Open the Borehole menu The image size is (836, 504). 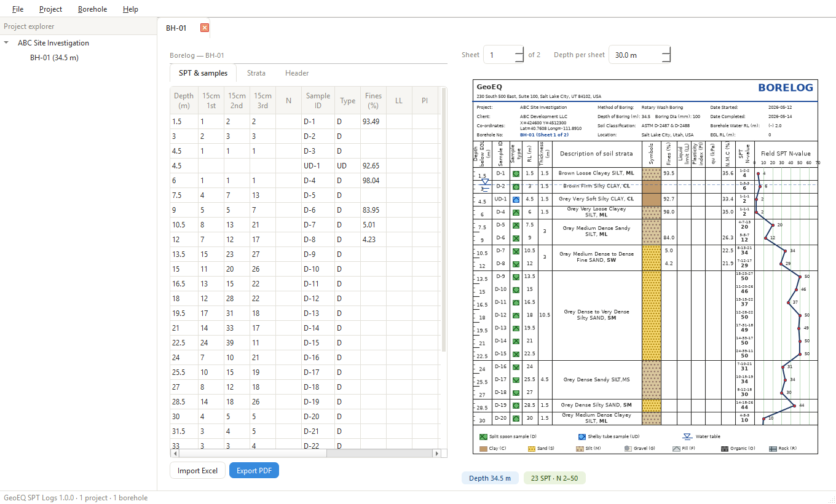coord(92,9)
